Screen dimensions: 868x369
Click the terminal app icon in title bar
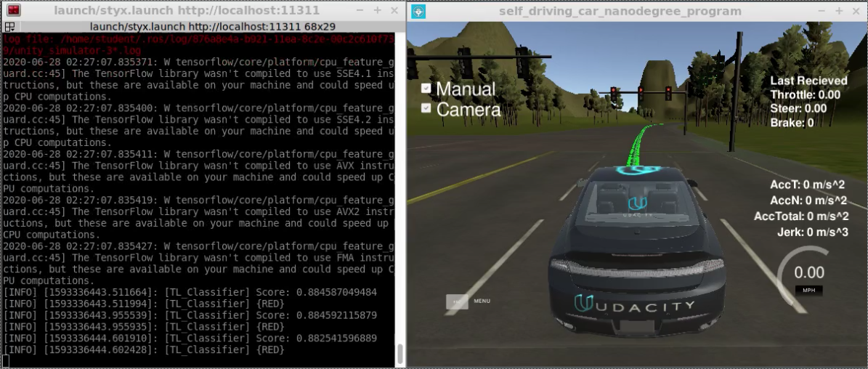[x=13, y=10]
